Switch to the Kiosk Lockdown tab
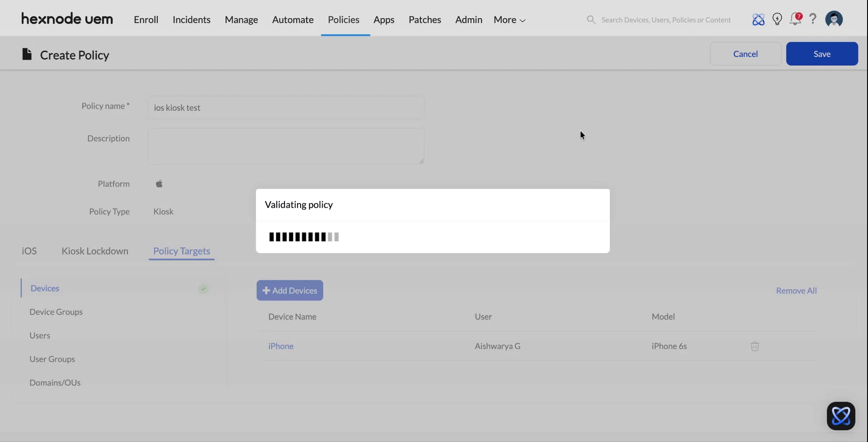This screenshot has width=868, height=442. [x=95, y=251]
